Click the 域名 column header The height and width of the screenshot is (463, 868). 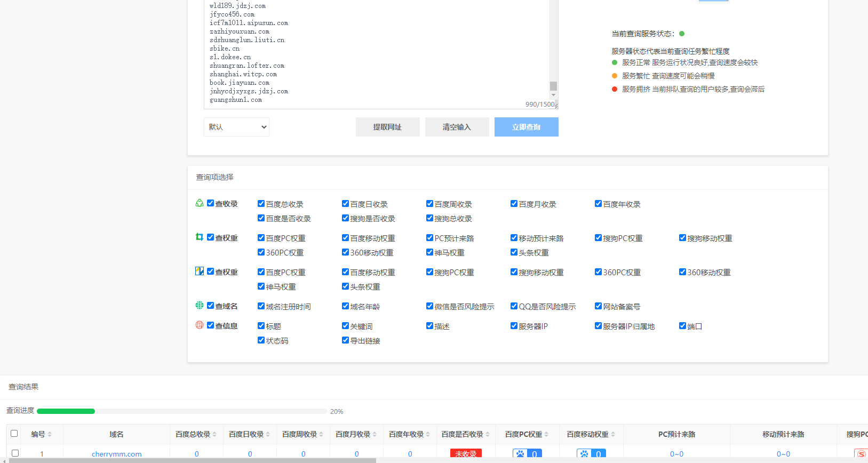point(116,434)
